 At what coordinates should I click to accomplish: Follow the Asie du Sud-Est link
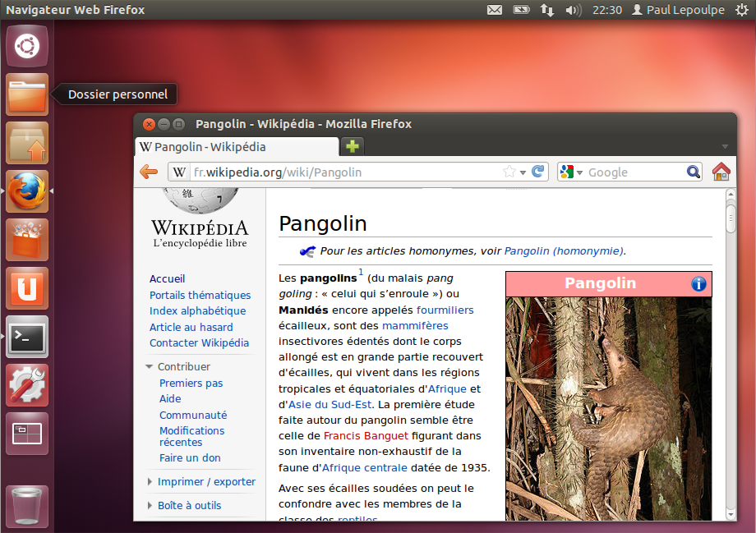(x=330, y=404)
